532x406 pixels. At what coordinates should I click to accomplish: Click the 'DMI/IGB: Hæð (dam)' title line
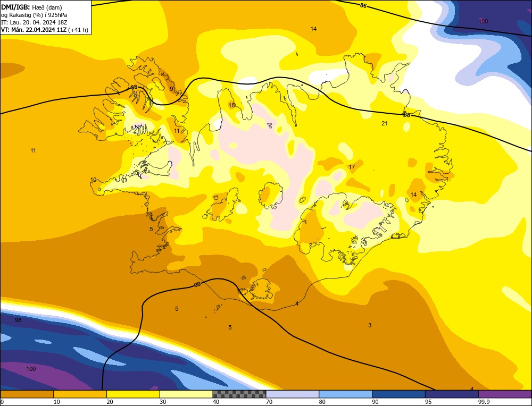[x=31, y=7]
